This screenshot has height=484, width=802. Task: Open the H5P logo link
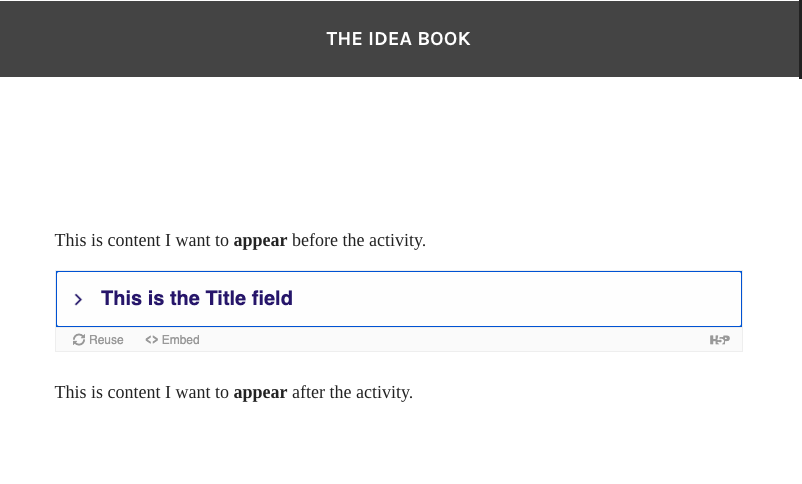tap(720, 340)
